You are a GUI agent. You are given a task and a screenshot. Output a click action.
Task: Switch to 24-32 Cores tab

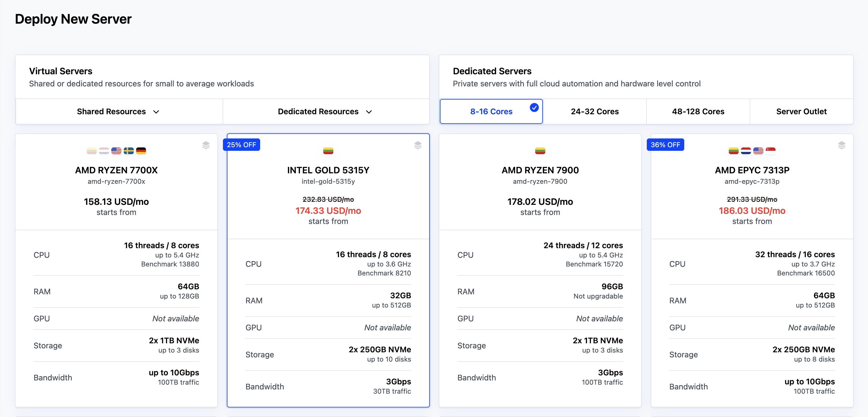[594, 111]
